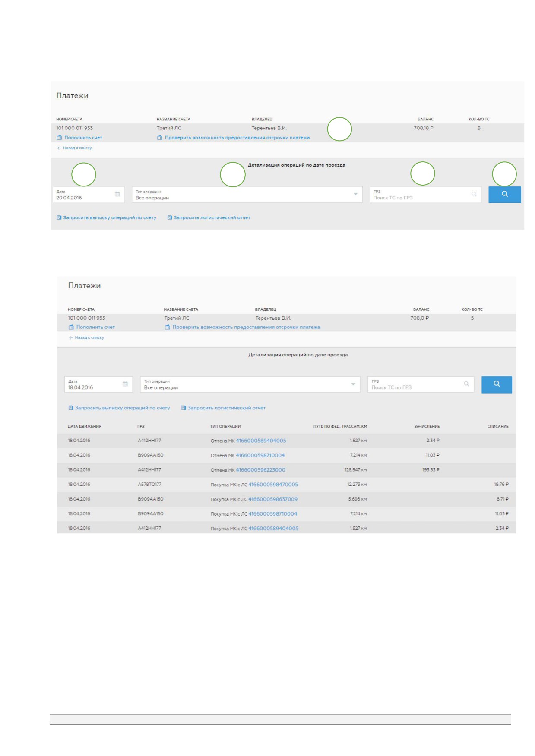Click the blue search button in the 18.04.2016 panel
This screenshot has height=756, width=535.
[x=497, y=384]
